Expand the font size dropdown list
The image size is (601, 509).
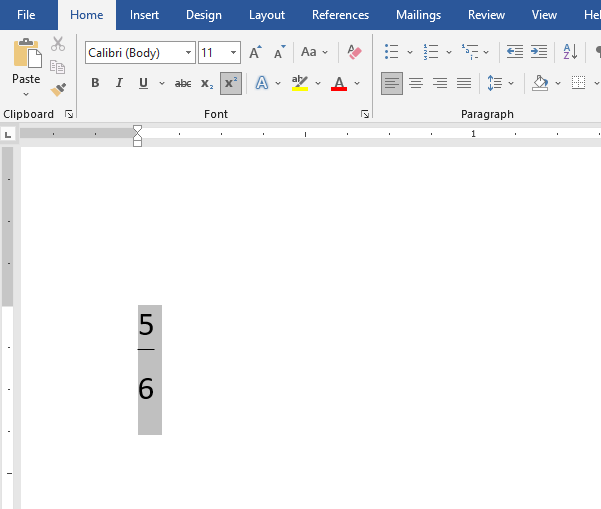pyautogui.click(x=234, y=53)
